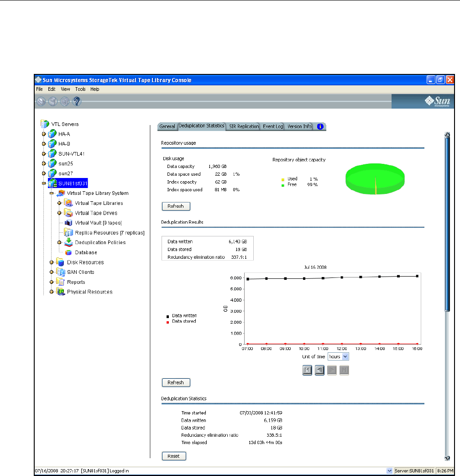Collapse Virtual Tape Library System node
The height and width of the screenshot is (476, 460).
click(x=52, y=193)
